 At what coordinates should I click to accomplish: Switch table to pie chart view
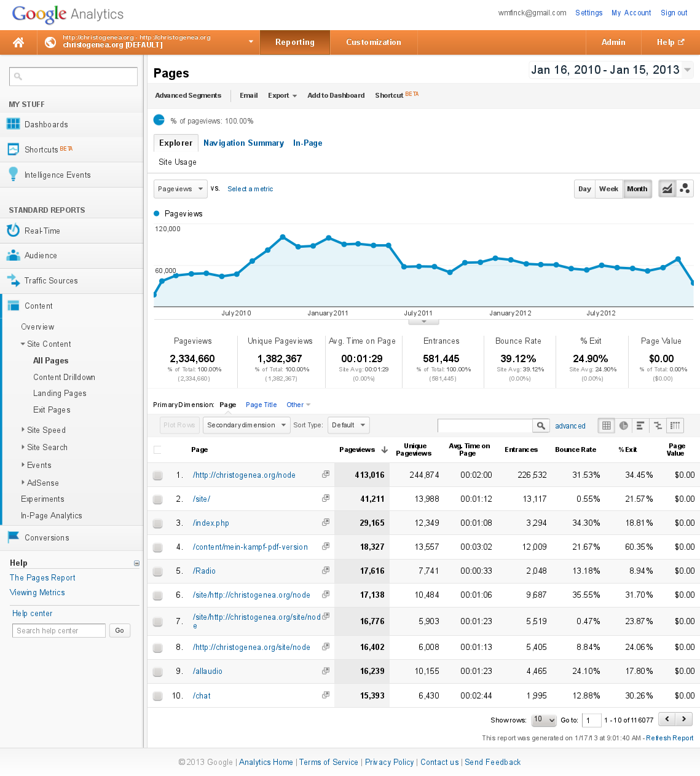point(624,426)
